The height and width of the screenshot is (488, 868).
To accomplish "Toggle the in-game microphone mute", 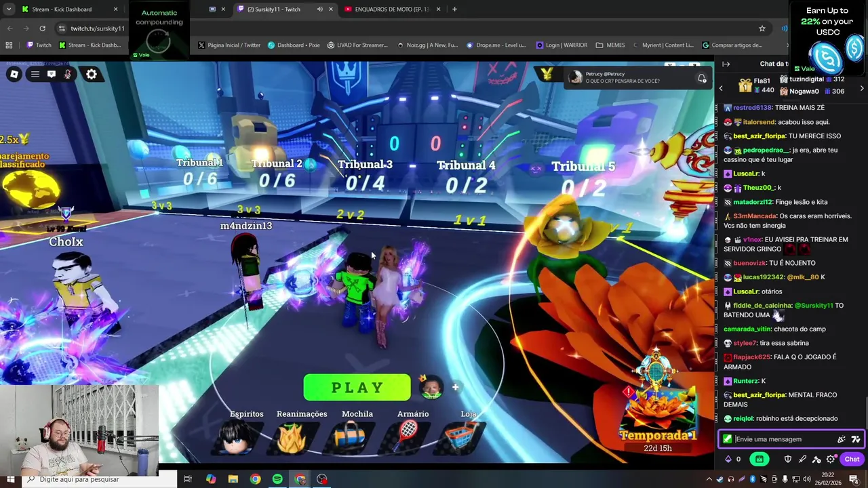I will click(68, 75).
